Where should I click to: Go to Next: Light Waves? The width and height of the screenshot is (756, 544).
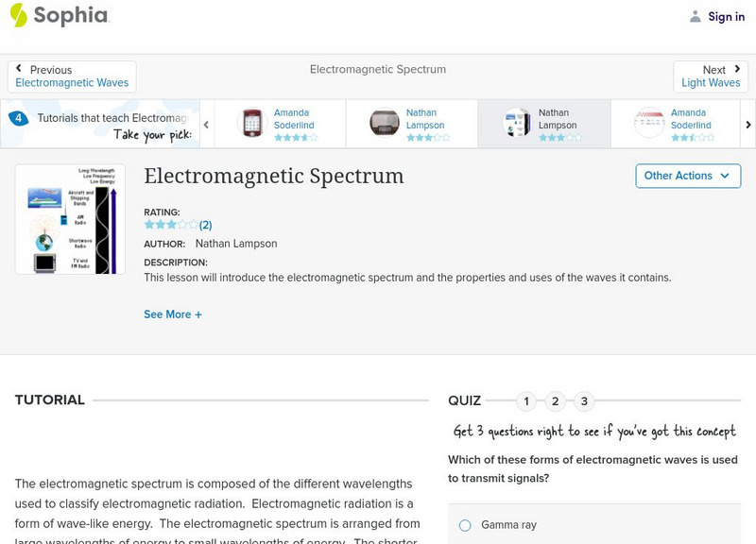(x=711, y=76)
